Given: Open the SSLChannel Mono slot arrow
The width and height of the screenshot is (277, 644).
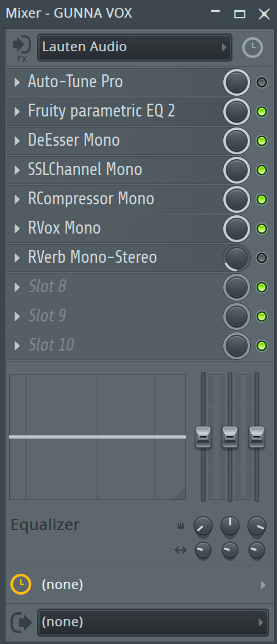Looking at the screenshot, I should [17, 170].
